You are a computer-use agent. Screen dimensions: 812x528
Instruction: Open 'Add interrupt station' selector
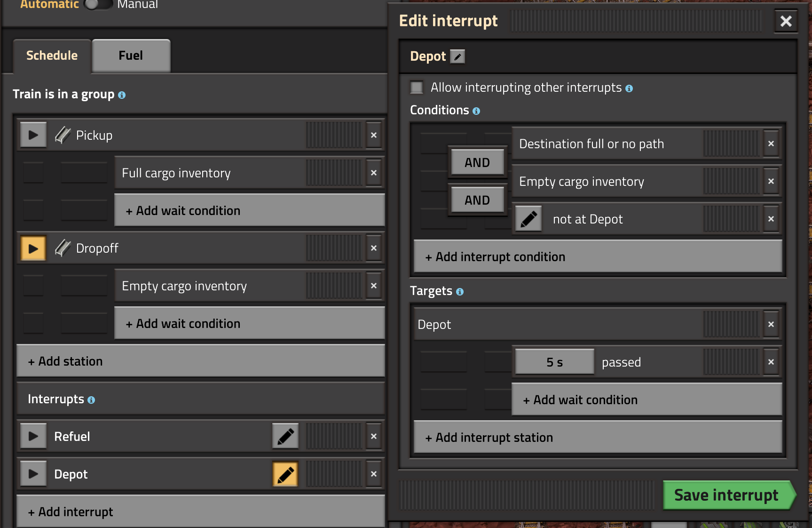click(597, 438)
